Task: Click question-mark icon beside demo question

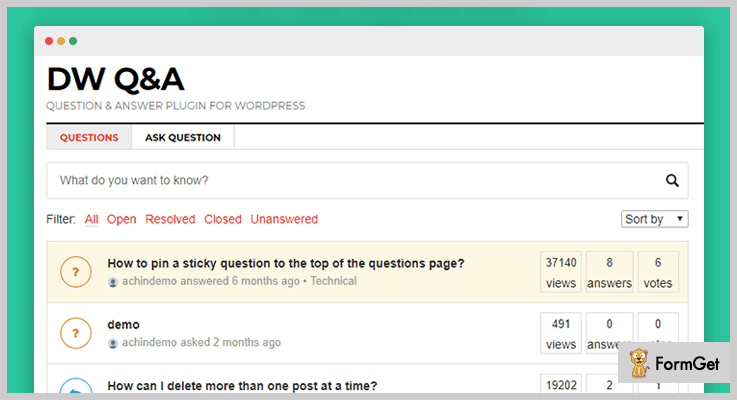Action: coord(76,333)
